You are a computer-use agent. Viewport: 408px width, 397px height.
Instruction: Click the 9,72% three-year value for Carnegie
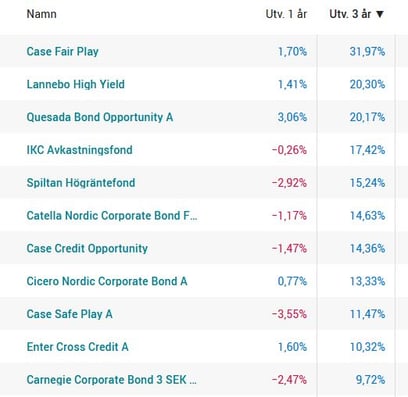point(370,380)
